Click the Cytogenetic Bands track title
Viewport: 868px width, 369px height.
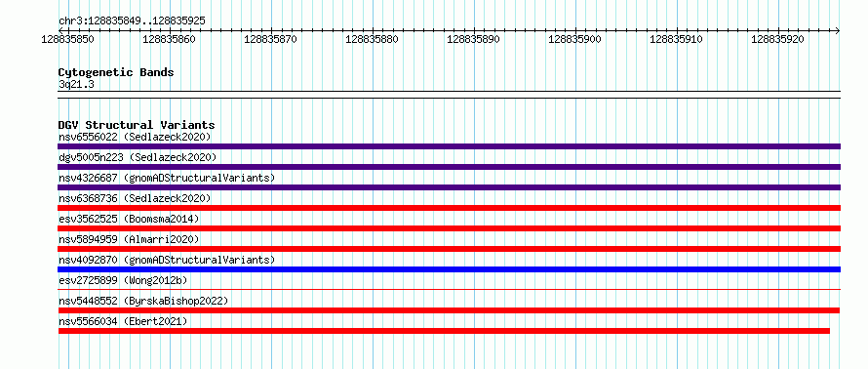click(116, 72)
